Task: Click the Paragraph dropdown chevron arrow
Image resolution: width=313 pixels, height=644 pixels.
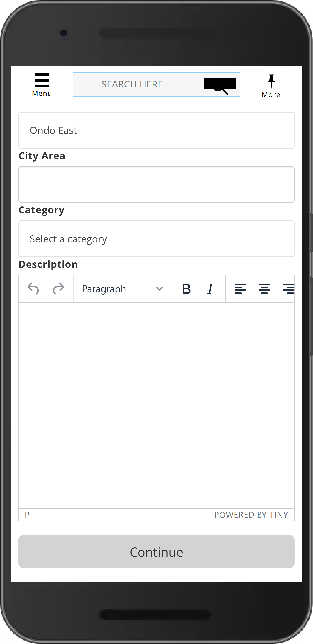Action: pyautogui.click(x=159, y=289)
